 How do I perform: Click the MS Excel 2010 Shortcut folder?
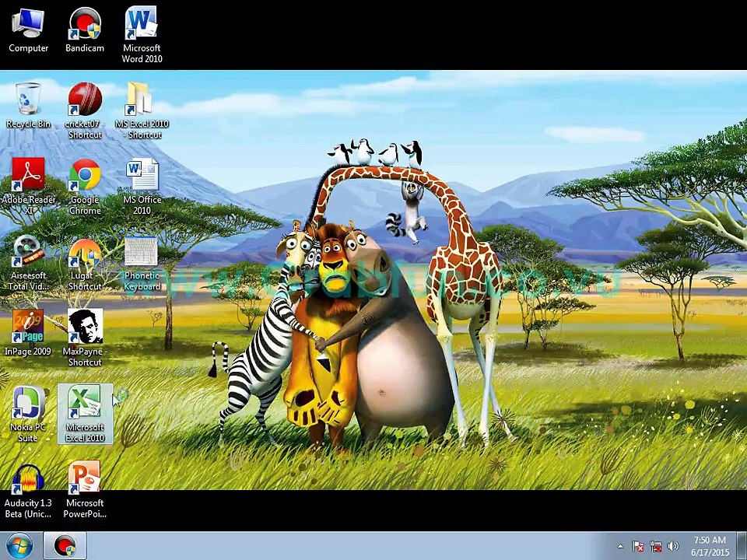click(142, 110)
